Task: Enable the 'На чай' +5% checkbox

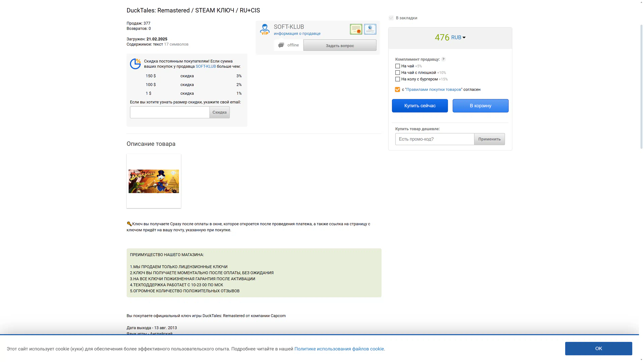Action: [x=397, y=66]
